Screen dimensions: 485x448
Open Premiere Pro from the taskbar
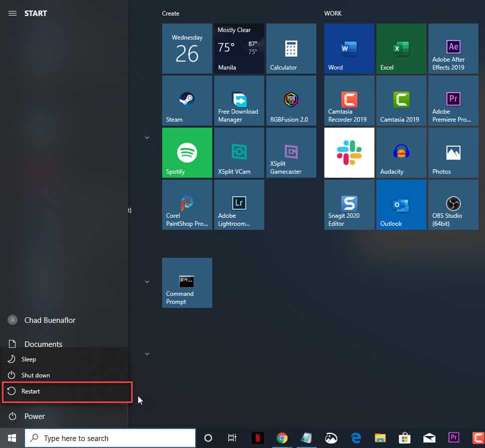[x=453, y=438]
